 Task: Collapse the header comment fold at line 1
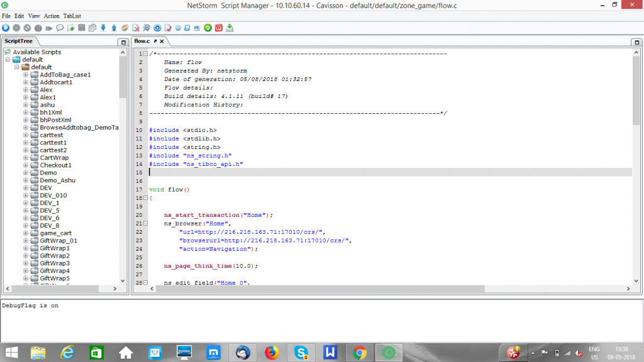coord(145,54)
